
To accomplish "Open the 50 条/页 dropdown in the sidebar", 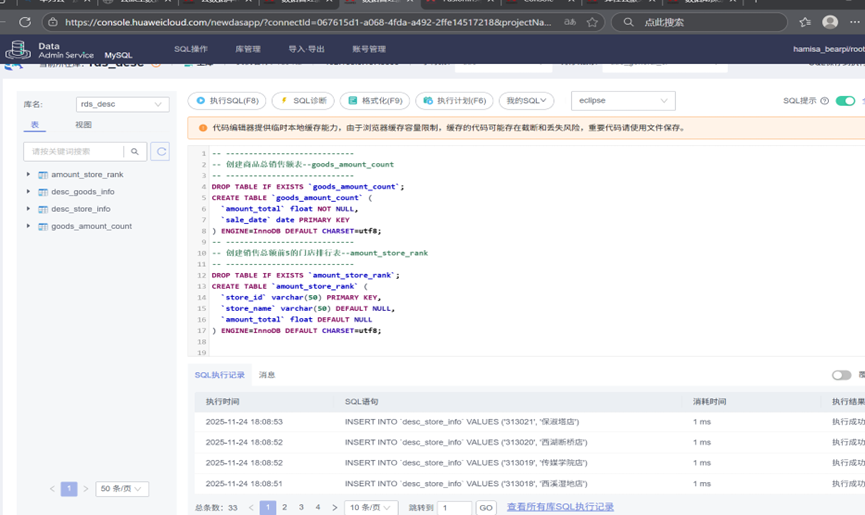I will [122, 489].
